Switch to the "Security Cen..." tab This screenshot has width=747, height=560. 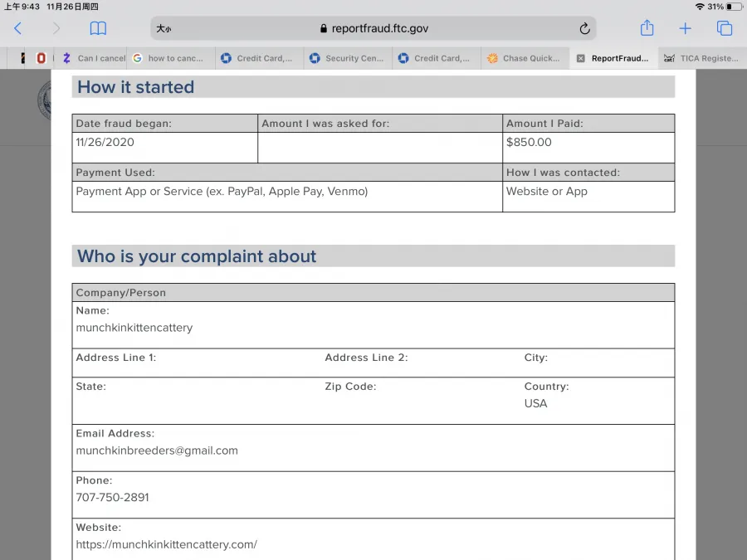click(x=347, y=58)
